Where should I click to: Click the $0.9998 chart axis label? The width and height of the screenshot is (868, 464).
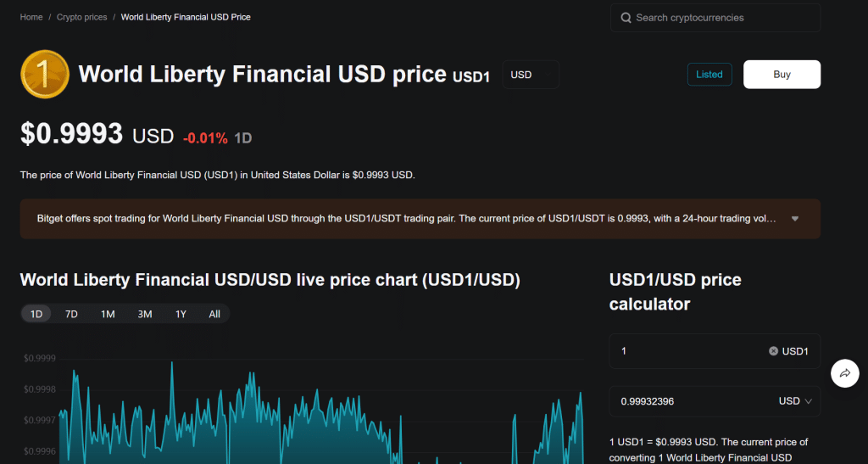pyautogui.click(x=40, y=389)
